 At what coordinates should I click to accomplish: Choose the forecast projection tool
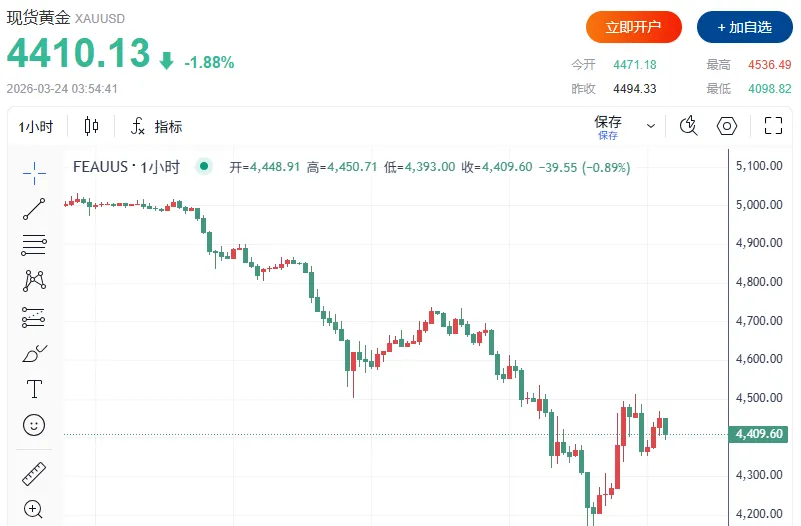[34, 317]
